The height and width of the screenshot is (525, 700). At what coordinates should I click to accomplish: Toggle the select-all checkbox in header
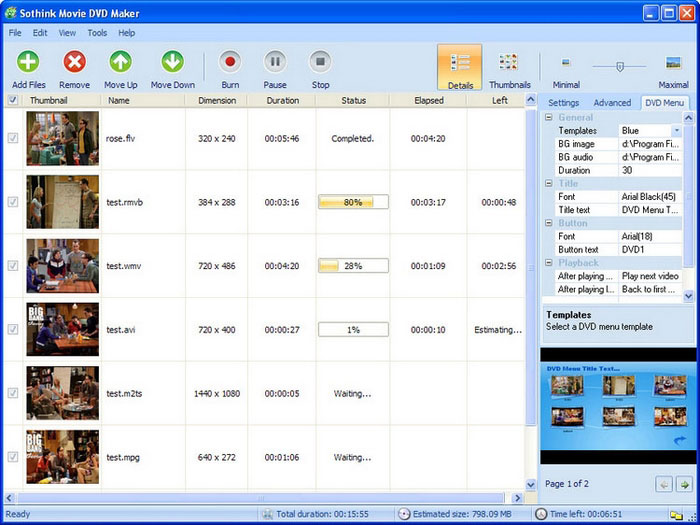point(12,101)
